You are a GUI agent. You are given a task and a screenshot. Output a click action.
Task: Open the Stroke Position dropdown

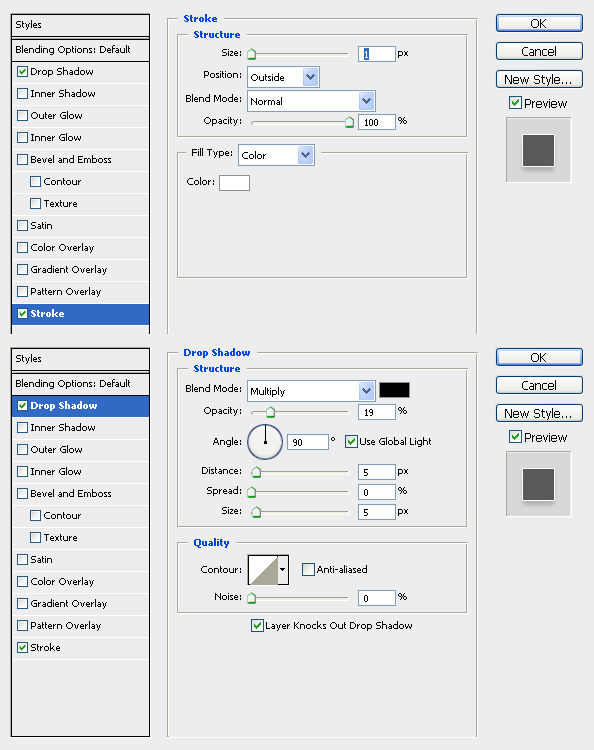tap(283, 77)
